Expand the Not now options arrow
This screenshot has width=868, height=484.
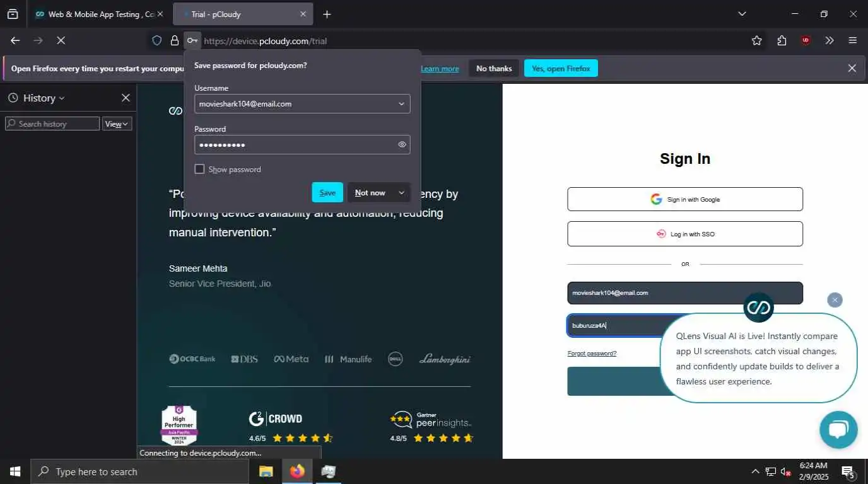(401, 192)
